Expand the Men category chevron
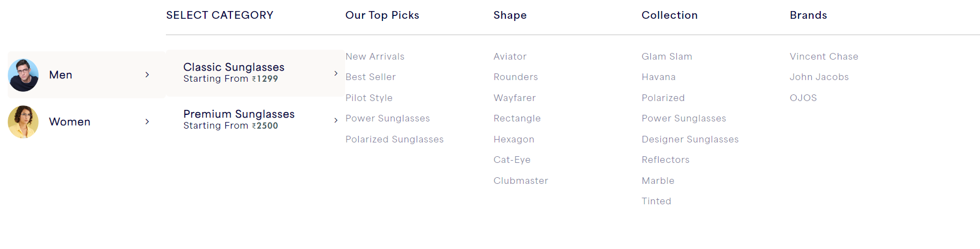The height and width of the screenshot is (249, 980). pos(147,75)
